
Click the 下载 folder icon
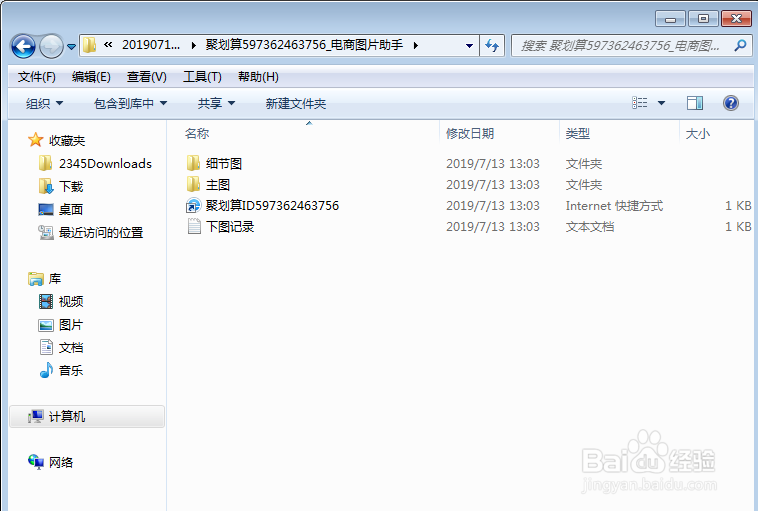point(45,186)
